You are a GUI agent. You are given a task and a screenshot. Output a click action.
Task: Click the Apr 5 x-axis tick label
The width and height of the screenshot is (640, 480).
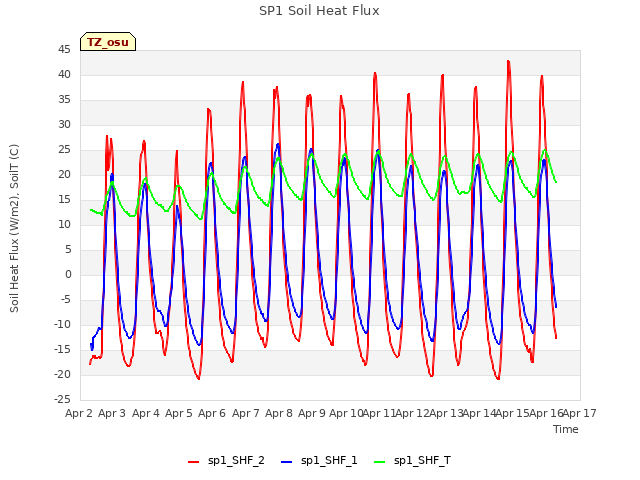[179, 413]
